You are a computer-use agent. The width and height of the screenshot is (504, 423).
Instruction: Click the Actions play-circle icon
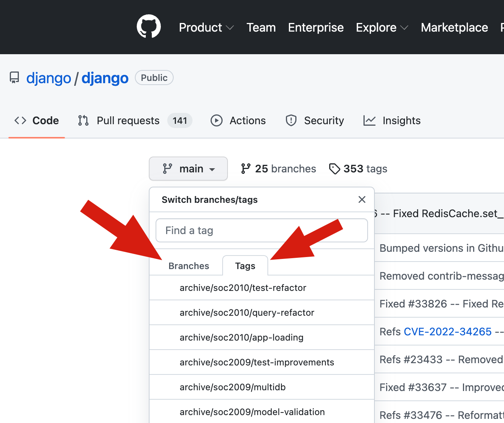pyautogui.click(x=216, y=120)
